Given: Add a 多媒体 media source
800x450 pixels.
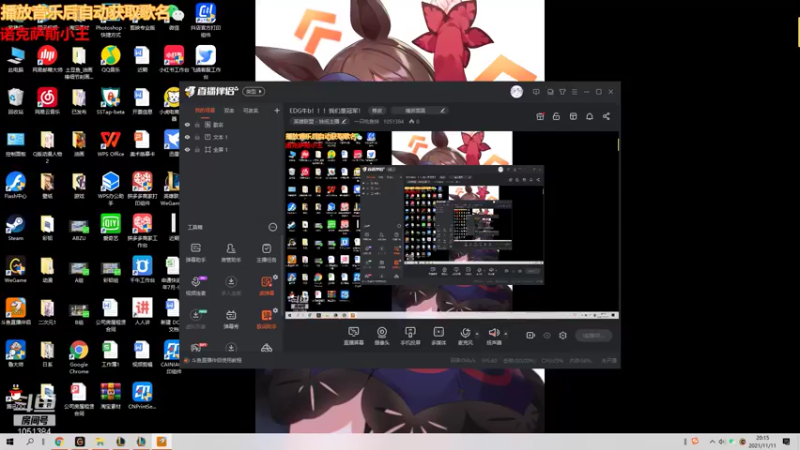Looking at the screenshot, I should coord(439,336).
